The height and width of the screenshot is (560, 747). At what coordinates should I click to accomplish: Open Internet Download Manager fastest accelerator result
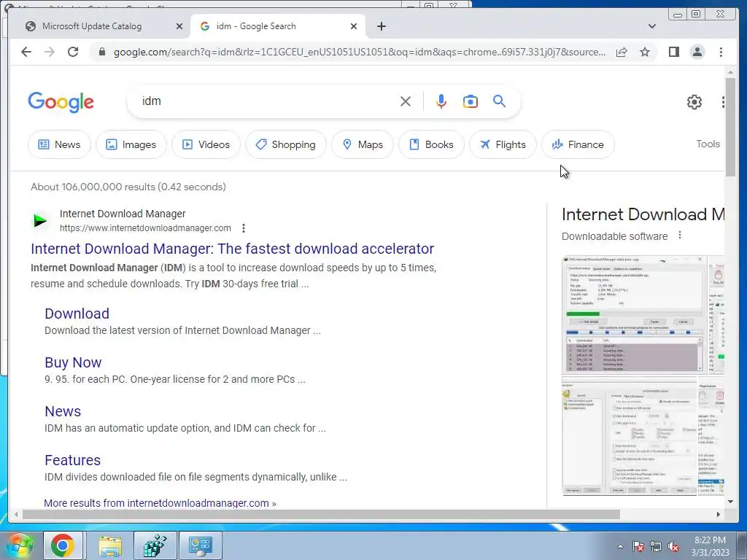(x=232, y=249)
